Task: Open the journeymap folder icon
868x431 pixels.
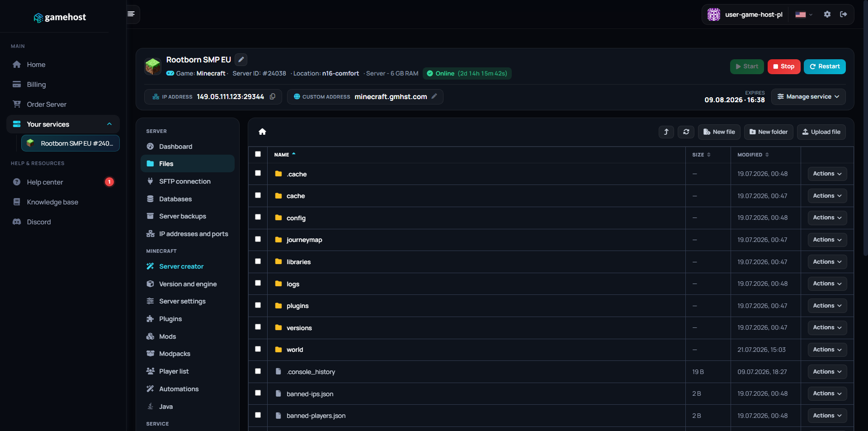Action: pyautogui.click(x=278, y=240)
